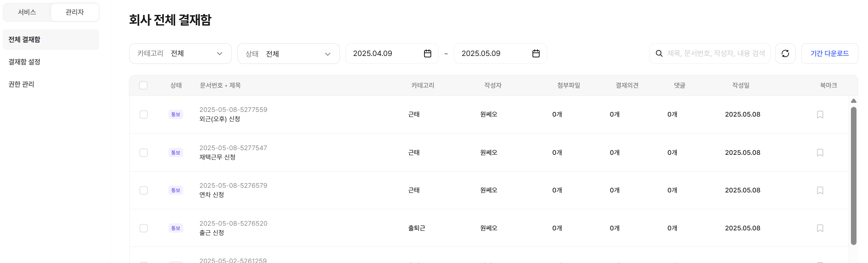The height and width of the screenshot is (263, 868).
Task: Click the 통보 badge of 재택근무 신청
Action: coord(176,152)
